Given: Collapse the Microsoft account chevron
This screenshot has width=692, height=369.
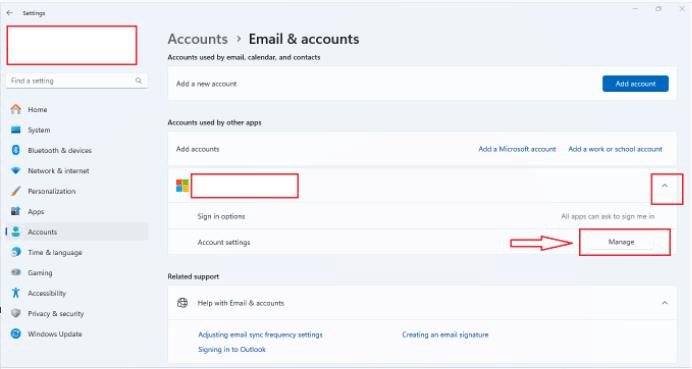Looking at the screenshot, I should coord(665,186).
